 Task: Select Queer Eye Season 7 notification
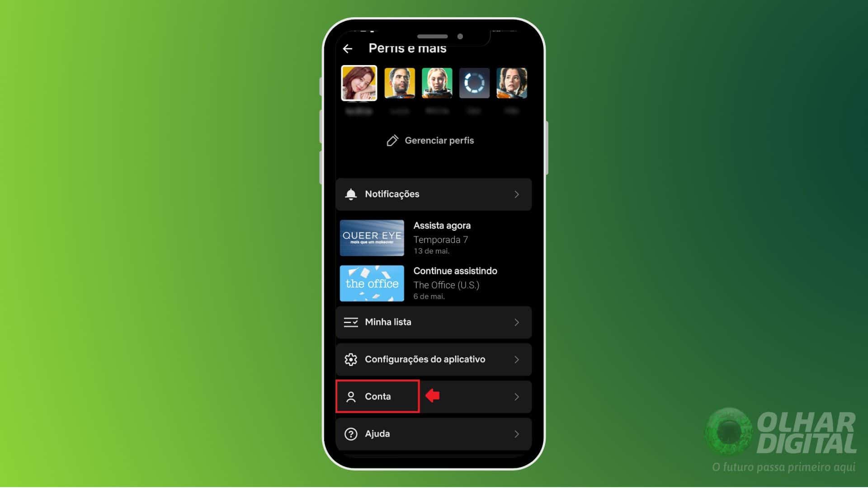(x=434, y=237)
